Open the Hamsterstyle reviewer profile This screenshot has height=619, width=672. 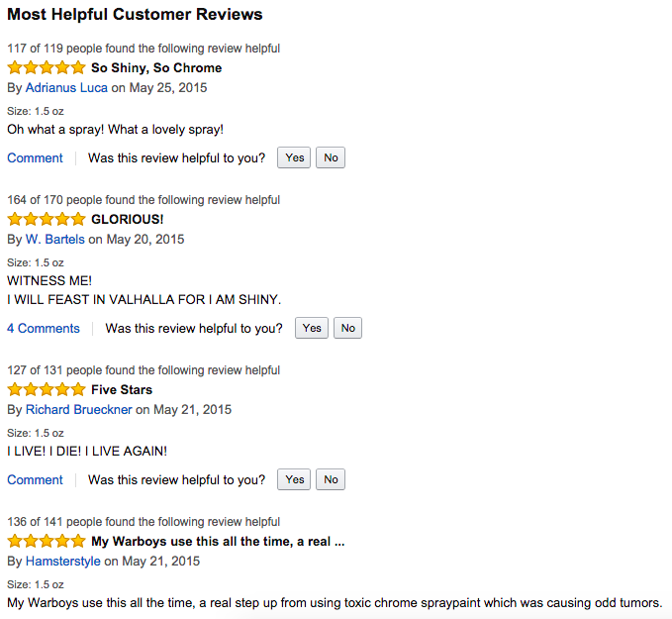[63, 562]
